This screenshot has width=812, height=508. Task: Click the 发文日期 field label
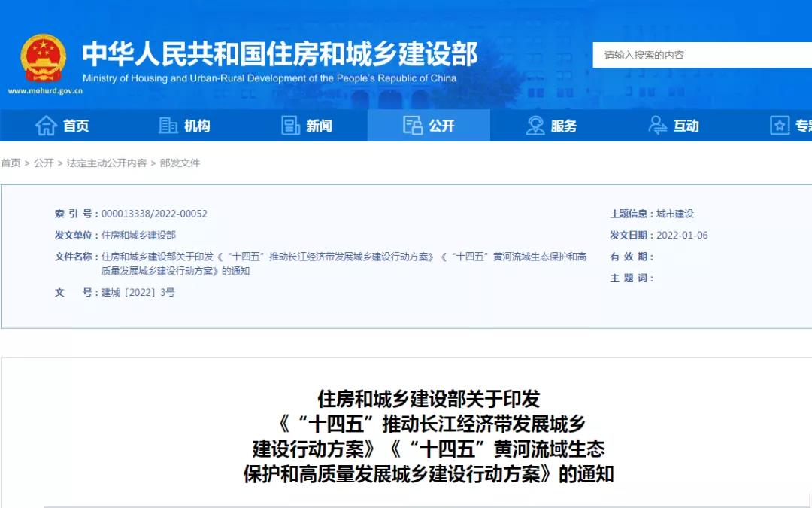632,236
